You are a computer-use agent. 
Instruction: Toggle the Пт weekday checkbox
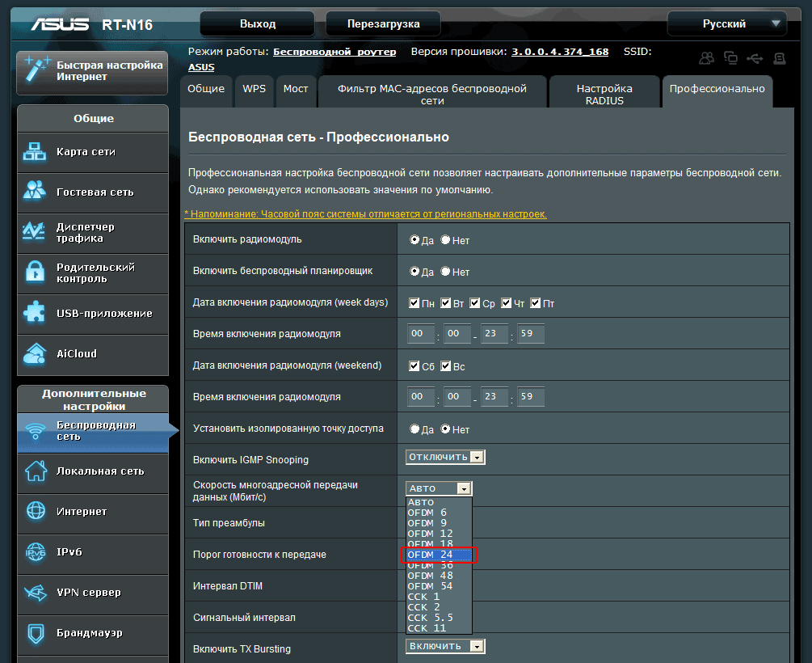click(x=536, y=302)
